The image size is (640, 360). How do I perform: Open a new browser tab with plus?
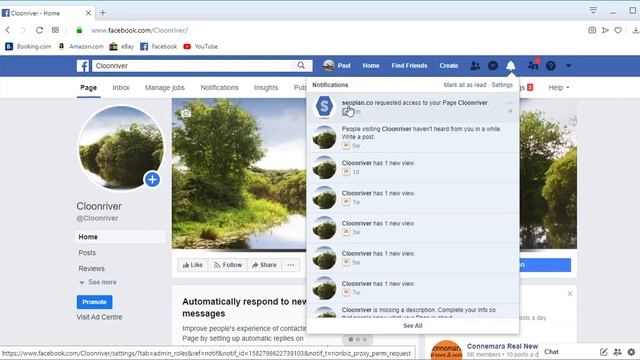pyautogui.click(x=103, y=13)
